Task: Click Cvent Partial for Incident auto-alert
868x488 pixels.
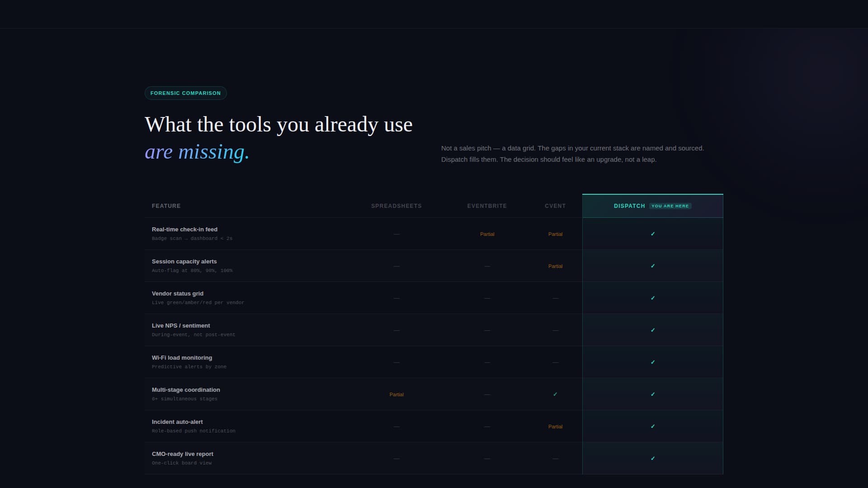Action: click(555, 427)
